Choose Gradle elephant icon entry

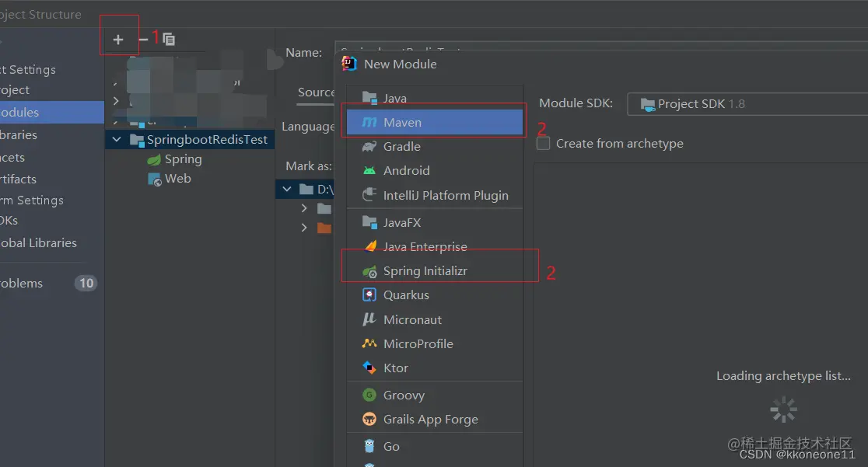(x=369, y=147)
